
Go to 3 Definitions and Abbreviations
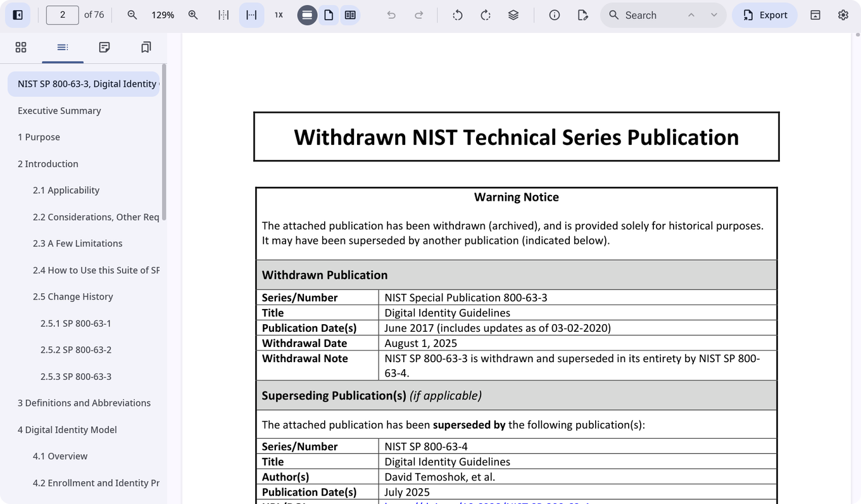pos(84,403)
